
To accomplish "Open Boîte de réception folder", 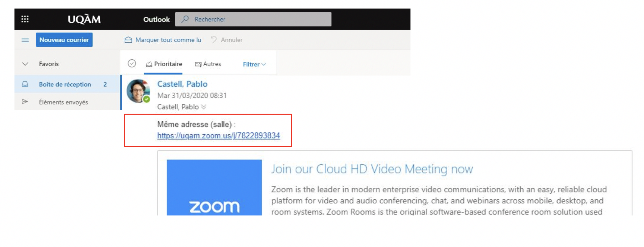I will (x=67, y=84).
